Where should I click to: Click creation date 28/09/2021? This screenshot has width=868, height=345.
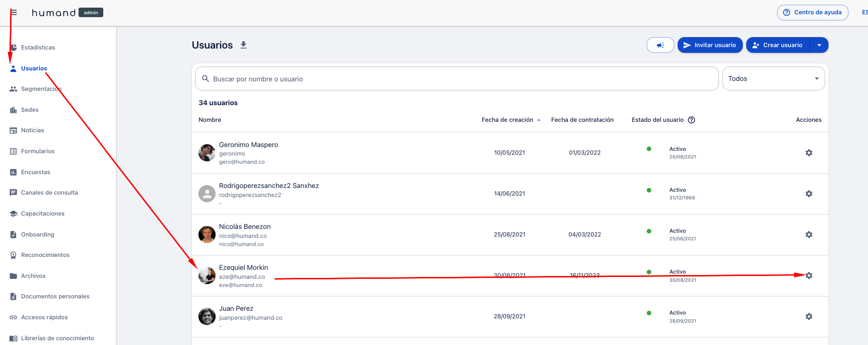click(x=510, y=316)
